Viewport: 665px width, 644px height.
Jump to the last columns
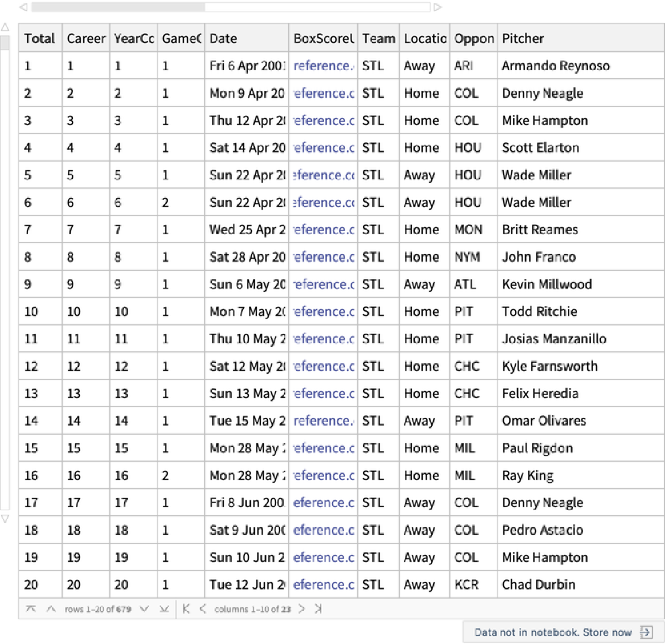pos(318,609)
